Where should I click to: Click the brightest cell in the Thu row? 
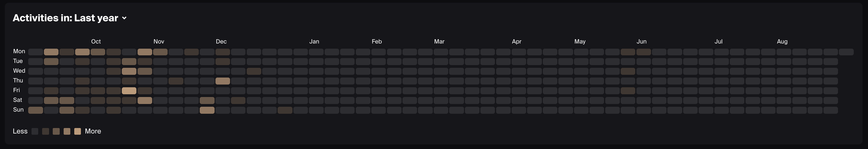(223, 81)
